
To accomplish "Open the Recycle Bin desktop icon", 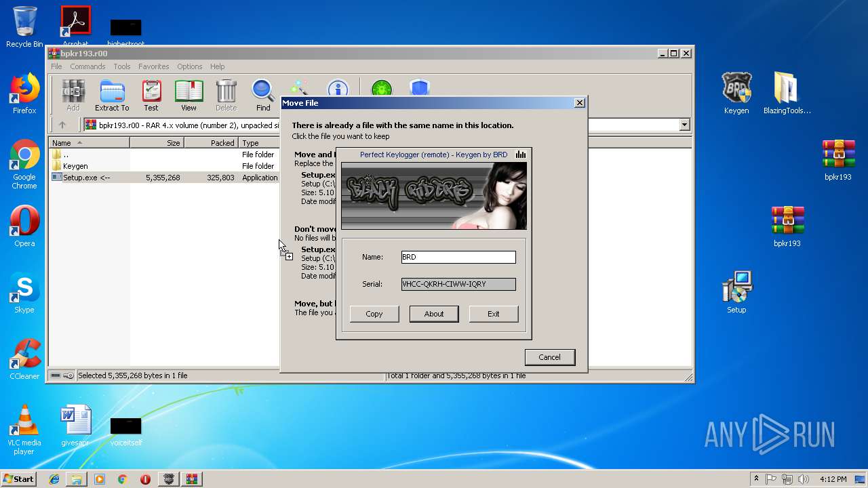I will (24, 27).
